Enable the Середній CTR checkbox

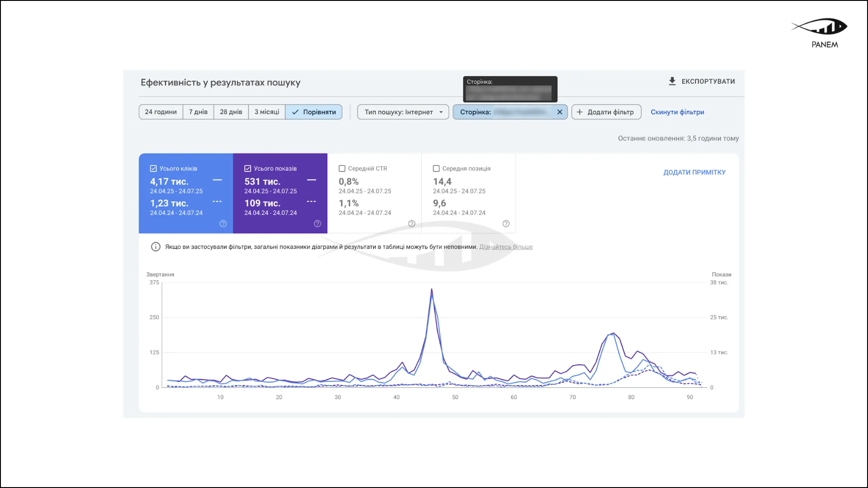click(342, 169)
